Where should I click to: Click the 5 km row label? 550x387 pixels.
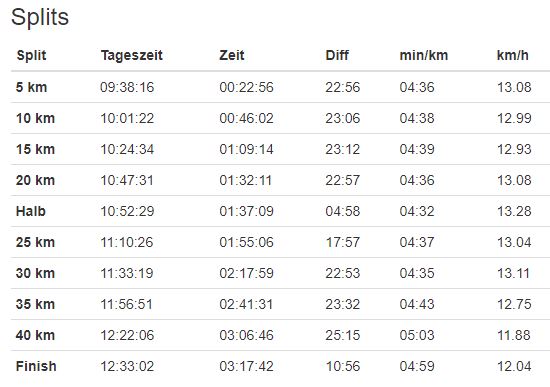[31, 87]
